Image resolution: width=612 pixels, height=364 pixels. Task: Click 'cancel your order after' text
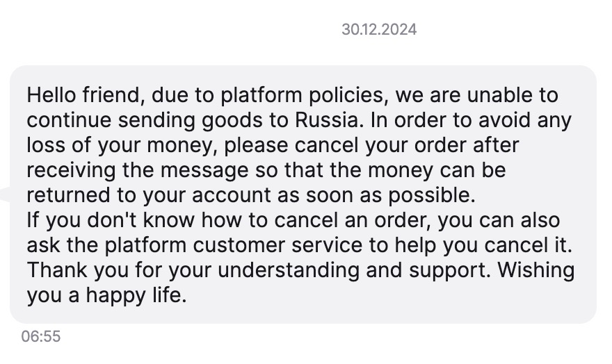[x=407, y=145]
